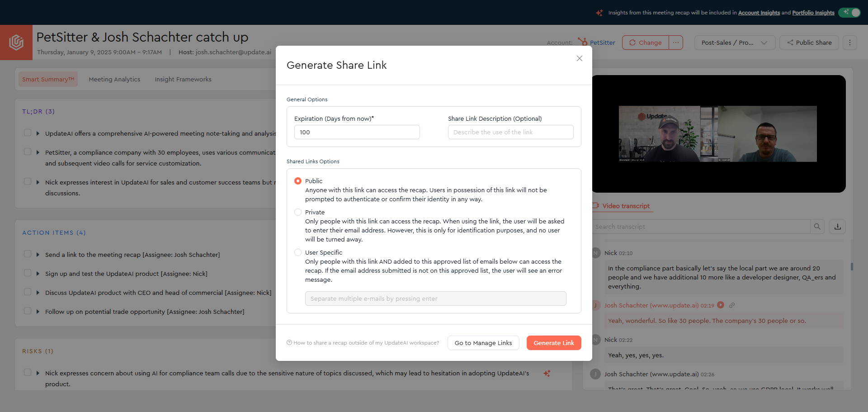Click the Change account button
This screenshot has width=868, height=412.
[646, 43]
